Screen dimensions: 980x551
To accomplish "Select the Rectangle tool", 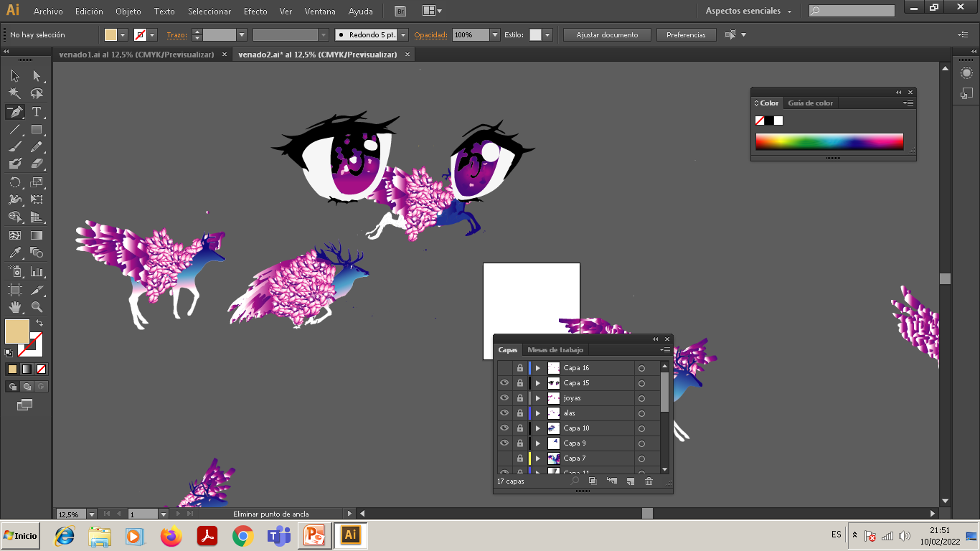I will click(37, 130).
